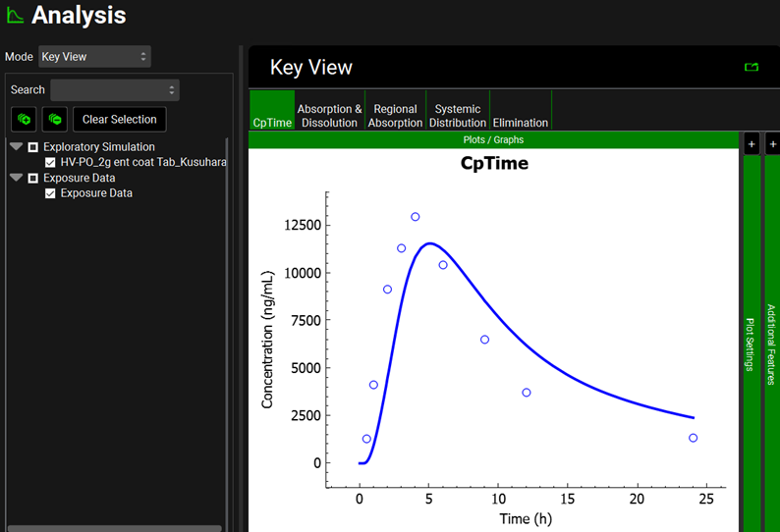Open the Search dropdown box
The height and width of the screenshot is (532, 780).
pyautogui.click(x=115, y=89)
